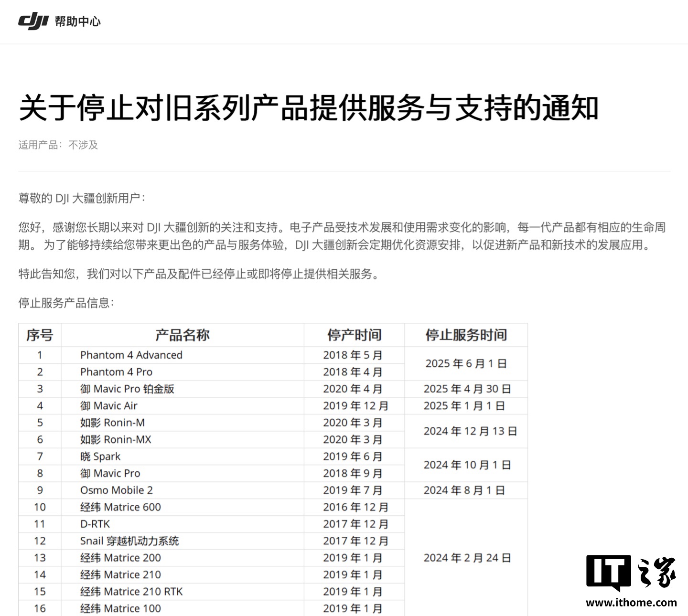Click the DJI logo in the header

click(x=33, y=21)
